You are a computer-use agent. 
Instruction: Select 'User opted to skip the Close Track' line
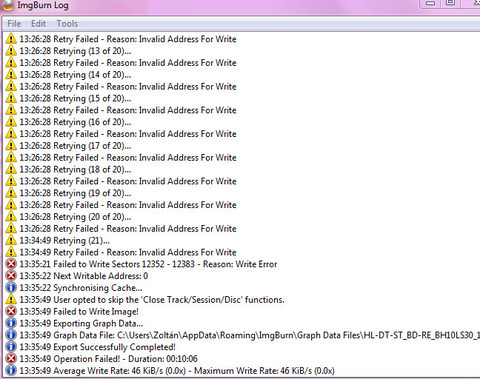pos(152,300)
